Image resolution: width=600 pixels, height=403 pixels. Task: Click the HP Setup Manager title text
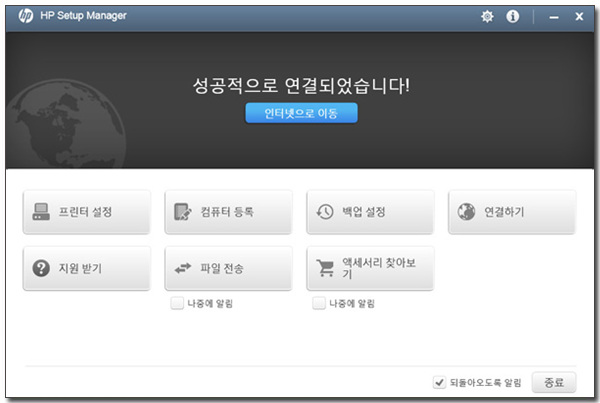84,17
